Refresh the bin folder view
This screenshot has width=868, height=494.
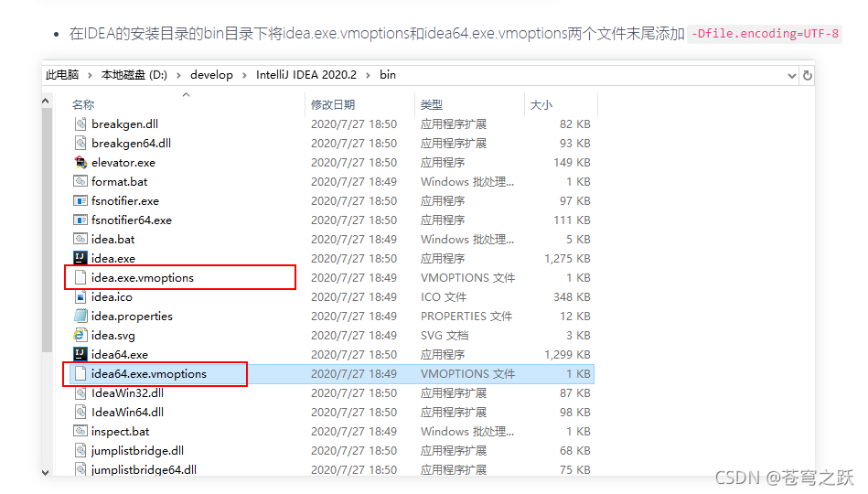coord(808,75)
